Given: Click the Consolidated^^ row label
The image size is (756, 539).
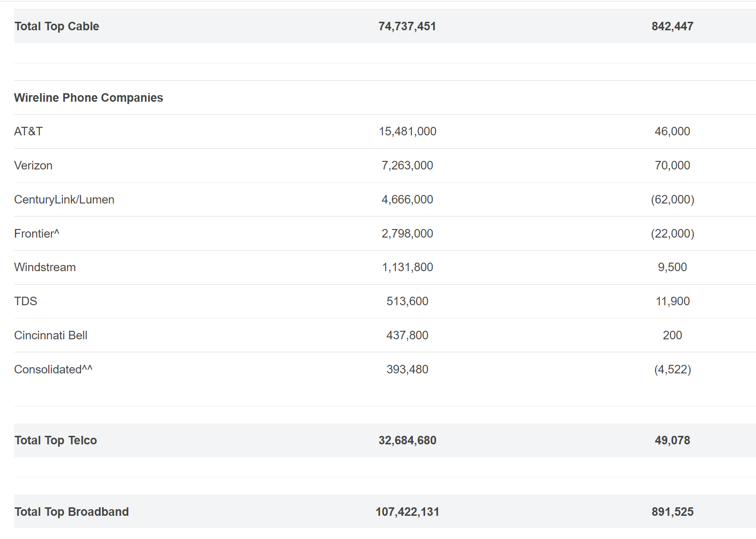Looking at the screenshot, I should click(53, 370).
